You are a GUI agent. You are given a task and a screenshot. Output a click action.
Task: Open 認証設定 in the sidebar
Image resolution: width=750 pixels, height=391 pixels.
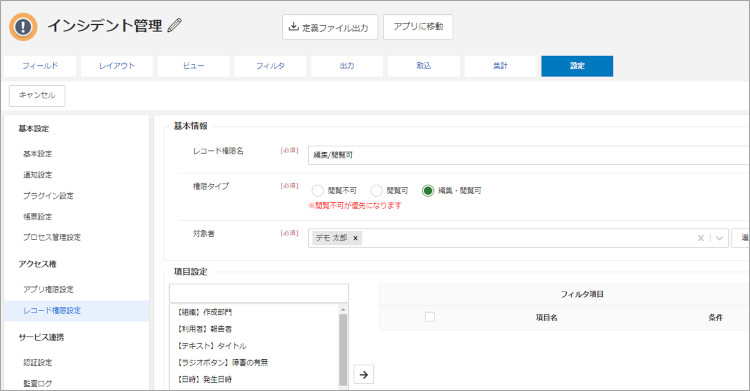pos(38,362)
